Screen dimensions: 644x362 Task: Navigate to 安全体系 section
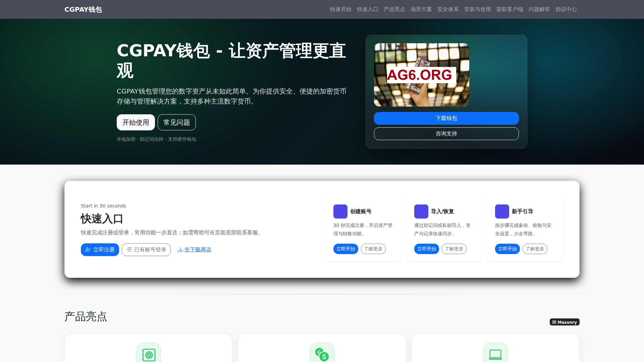tap(448, 9)
